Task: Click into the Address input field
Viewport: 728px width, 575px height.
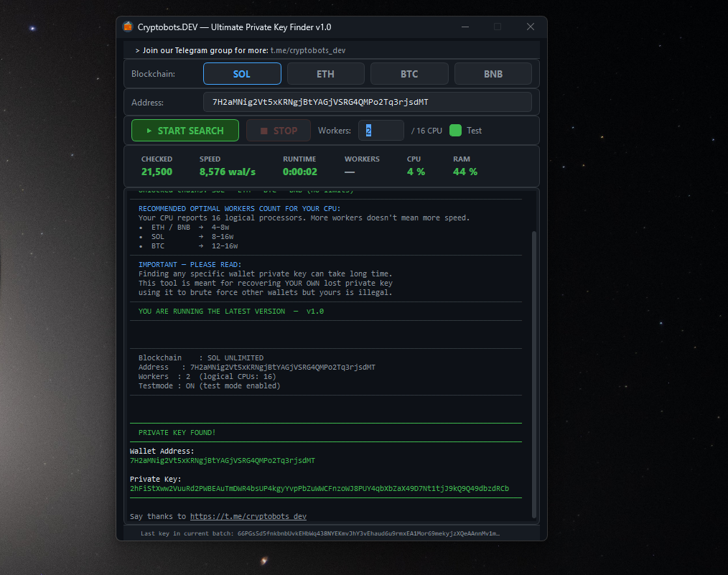Action: pos(367,102)
